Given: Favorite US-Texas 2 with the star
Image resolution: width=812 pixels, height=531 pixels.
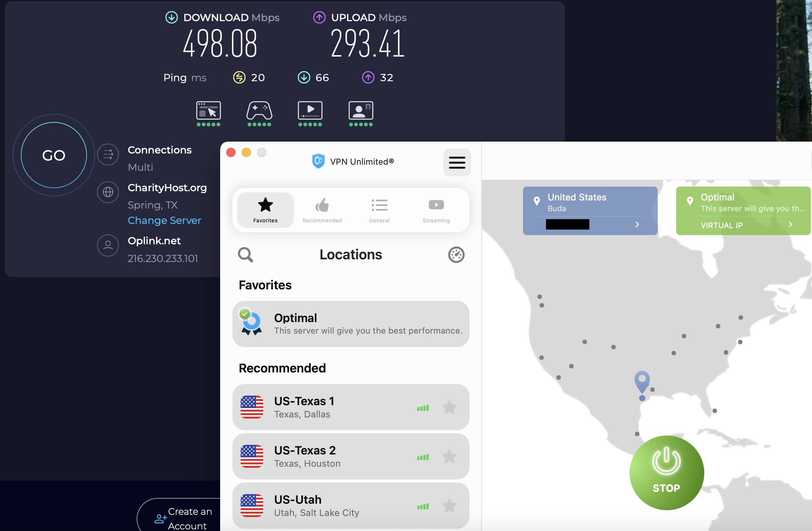Looking at the screenshot, I should pyautogui.click(x=449, y=456).
